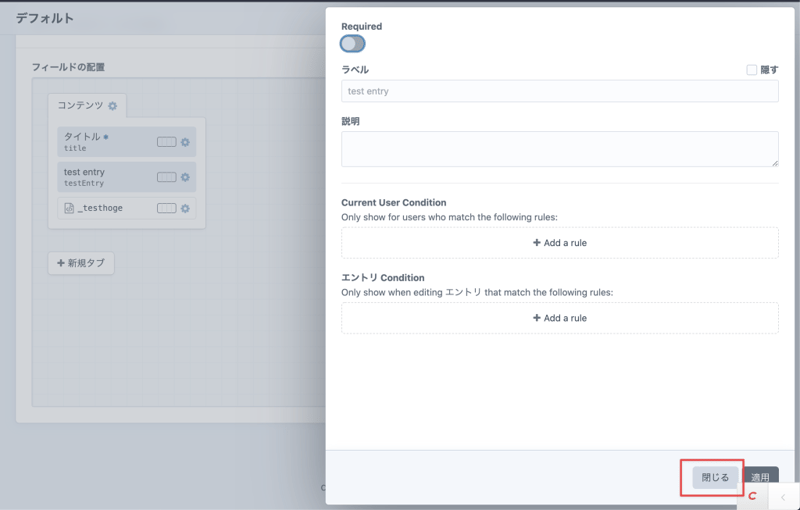Image resolution: width=800 pixels, height=510 pixels.
Task: Click the gear icon for タイトル field
Action: pyautogui.click(x=185, y=142)
